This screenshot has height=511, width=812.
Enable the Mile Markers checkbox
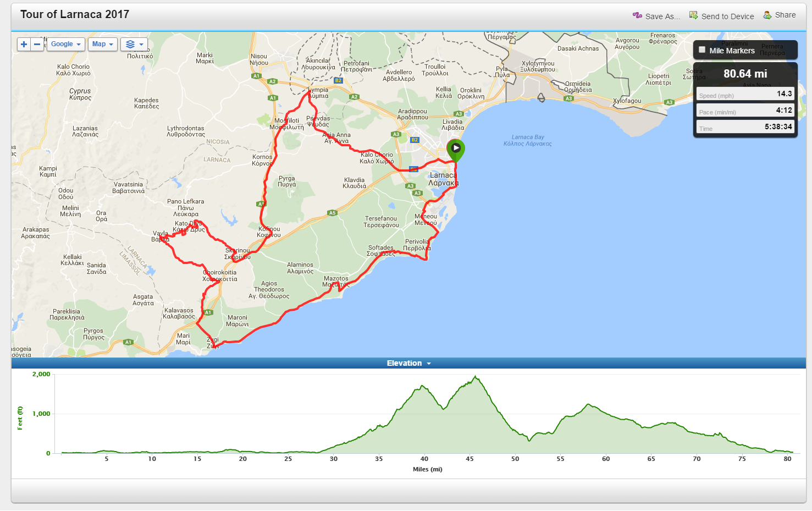click(x=702, y=50)
